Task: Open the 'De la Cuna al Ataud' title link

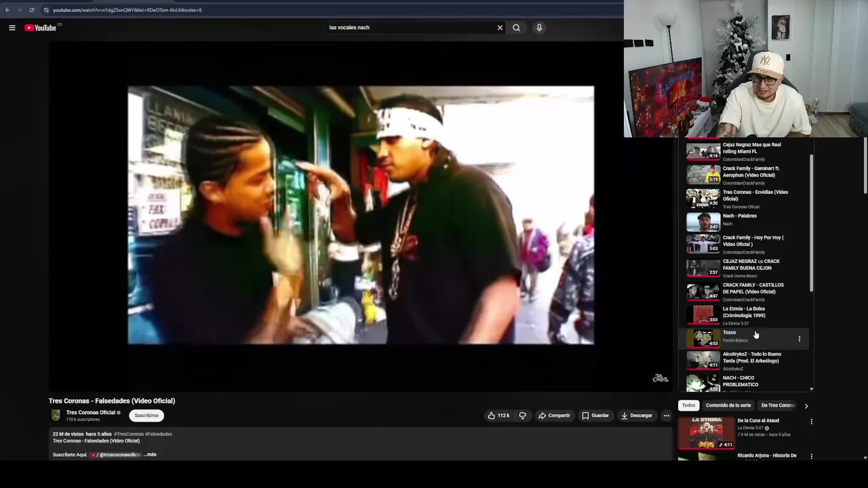Action: click(758, 421)
